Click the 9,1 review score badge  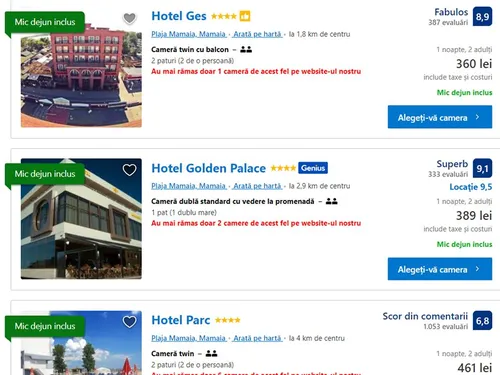click(482, 168)
